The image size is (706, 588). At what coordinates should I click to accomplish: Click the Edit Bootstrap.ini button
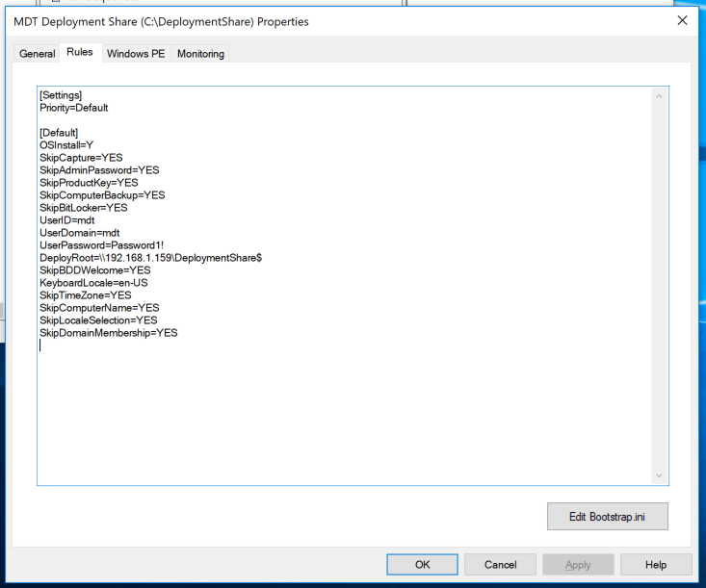point(608,517)
